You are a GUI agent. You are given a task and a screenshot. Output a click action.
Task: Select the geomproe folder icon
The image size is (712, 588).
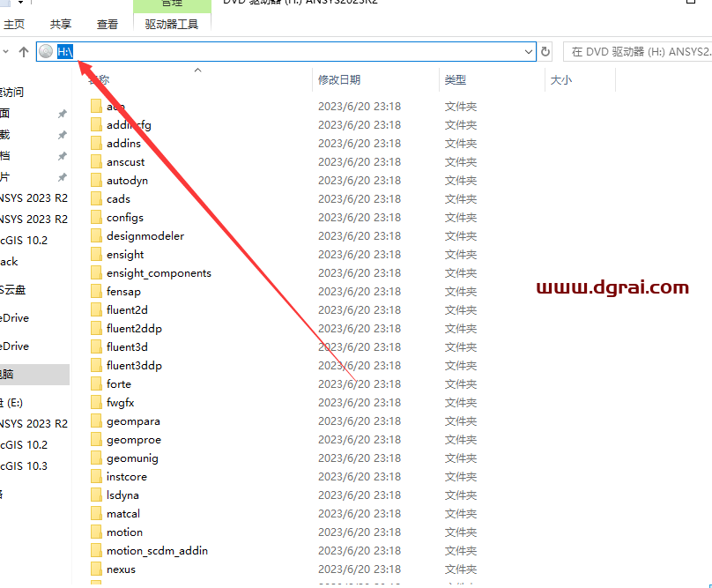[96, 439]
